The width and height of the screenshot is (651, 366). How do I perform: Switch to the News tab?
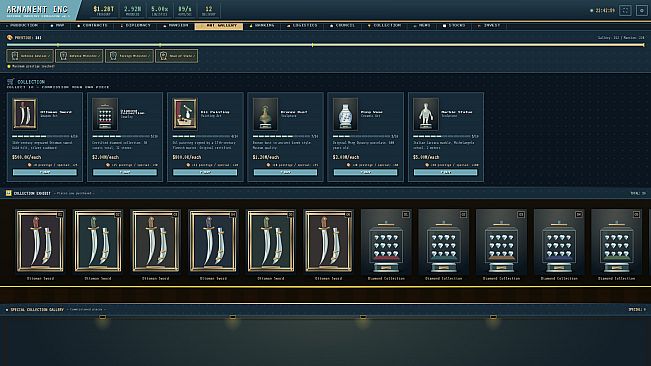[x=422, y=26]
